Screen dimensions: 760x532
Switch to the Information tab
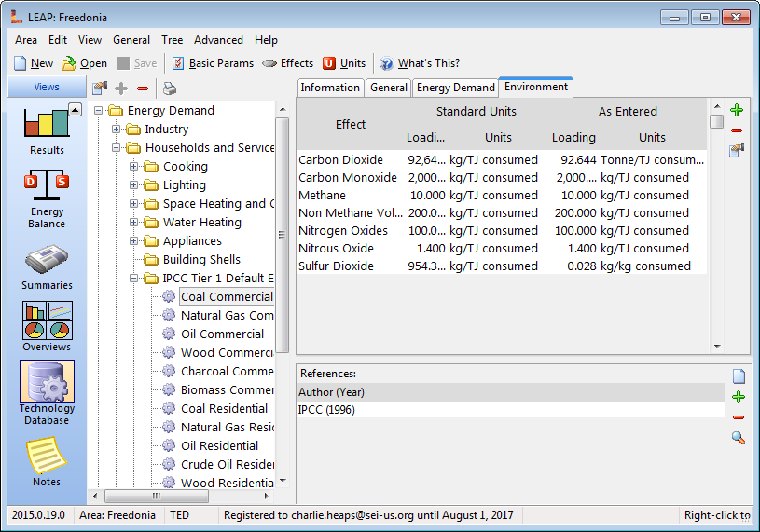point(330,88)
